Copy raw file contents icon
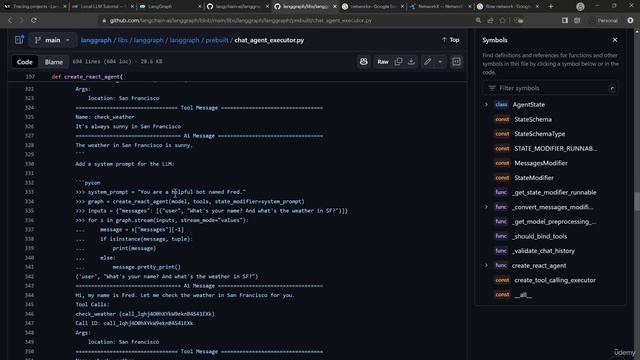The height and width of the screenshot is (360, 640). [x=398, y=62]
